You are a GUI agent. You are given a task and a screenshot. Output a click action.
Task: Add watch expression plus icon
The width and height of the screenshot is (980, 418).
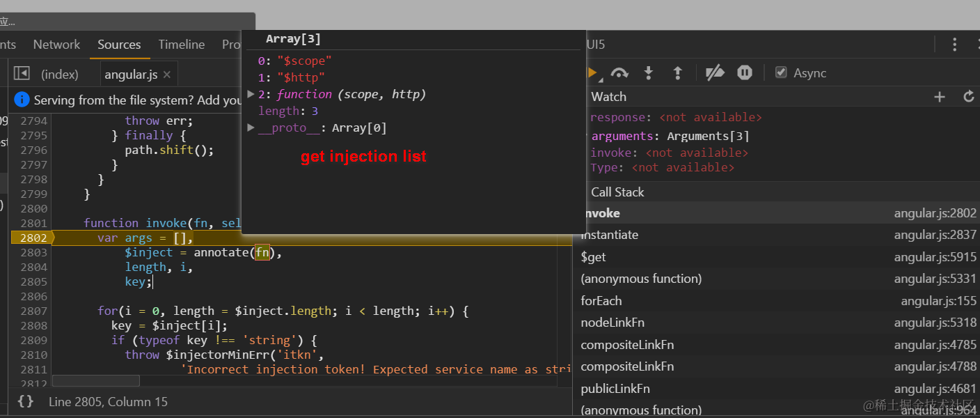[x=940, y=97]
